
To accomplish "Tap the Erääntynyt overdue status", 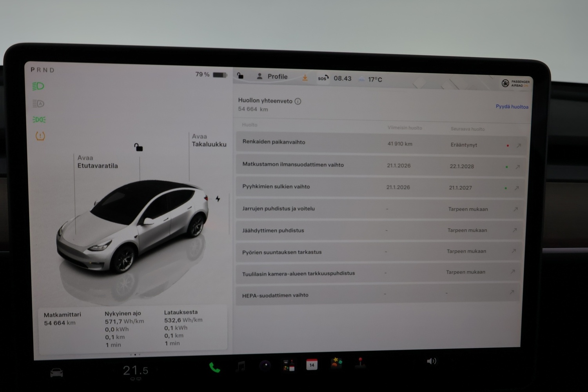I will 464,145.
